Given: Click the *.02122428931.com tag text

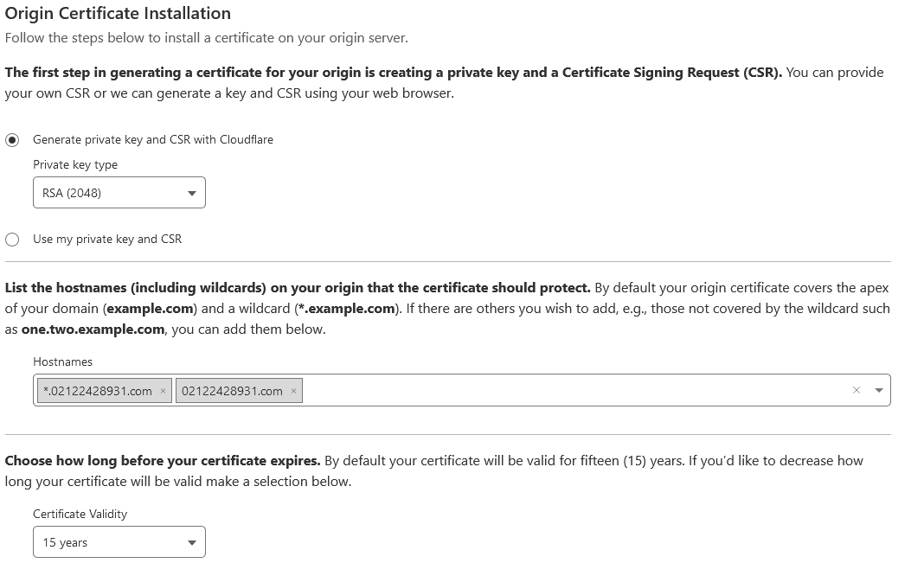Looking at the screenshot, I should (98, 391).
